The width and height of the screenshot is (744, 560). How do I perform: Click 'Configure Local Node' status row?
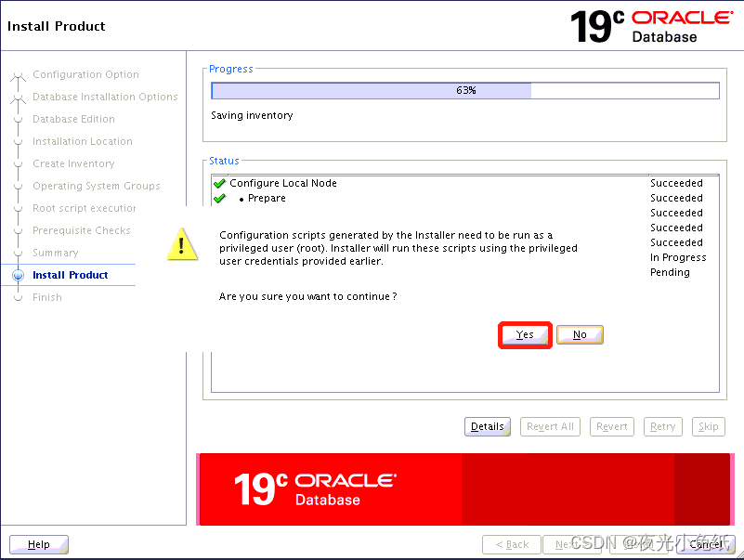click(x=465, y=183)
